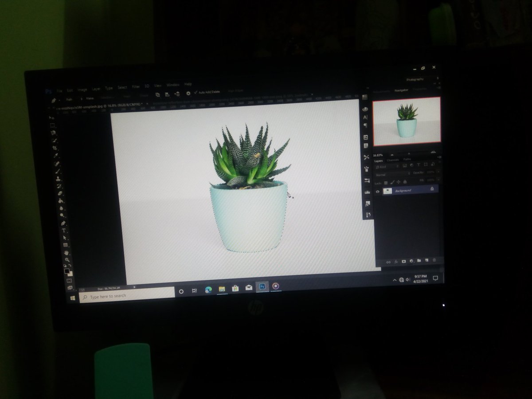Click the background color swatch
The height and width of the screenshot is (399, 532).
point(70,274)
